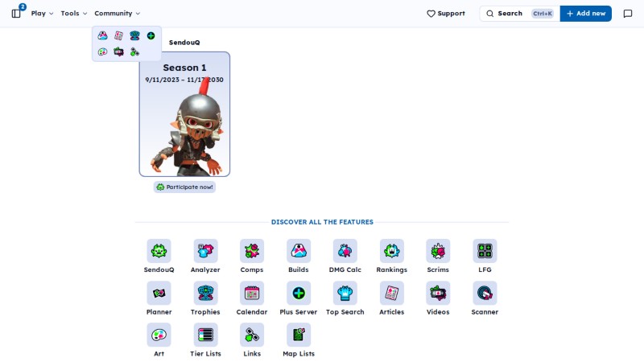Screen dimensions: 644x362
Task: Open SendouQ in the features grid
Action: pyautogui.click(x=159, y=256)
